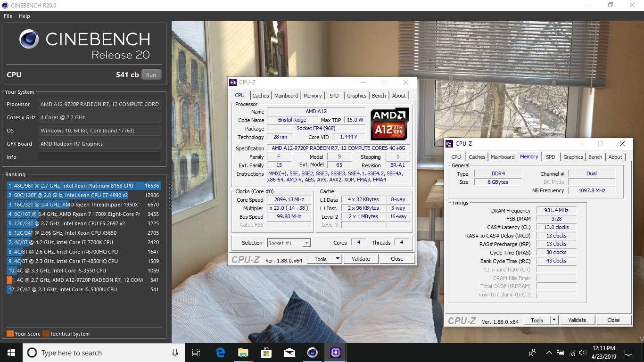The height and width of the screenshot is (362, 644).
Task: Click Validate in Memory window
Action: coord(577,320)
